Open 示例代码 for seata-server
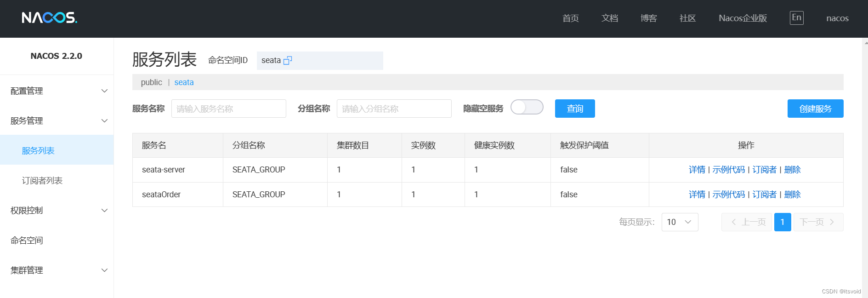Screen dimensions: 868x298 pos(728,170)
